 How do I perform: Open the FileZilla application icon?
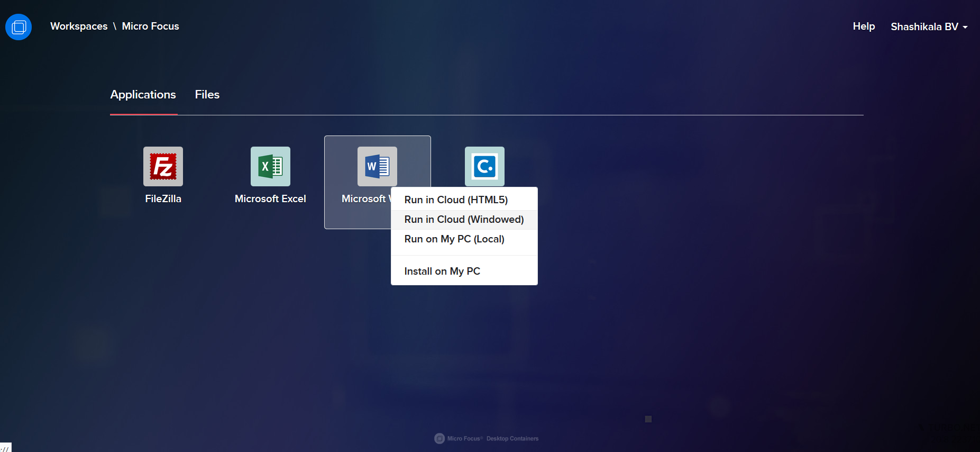point(163,166)
